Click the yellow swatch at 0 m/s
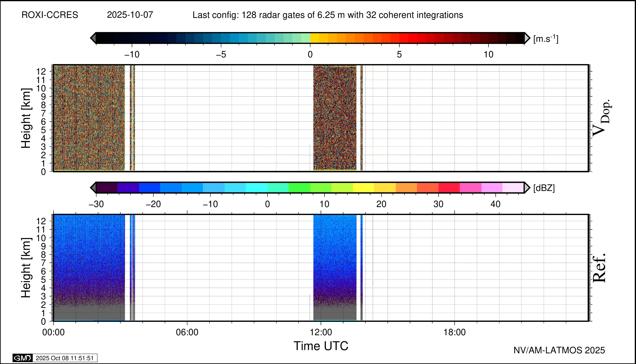This screenshot has width=636, height=364. (314, 38)
